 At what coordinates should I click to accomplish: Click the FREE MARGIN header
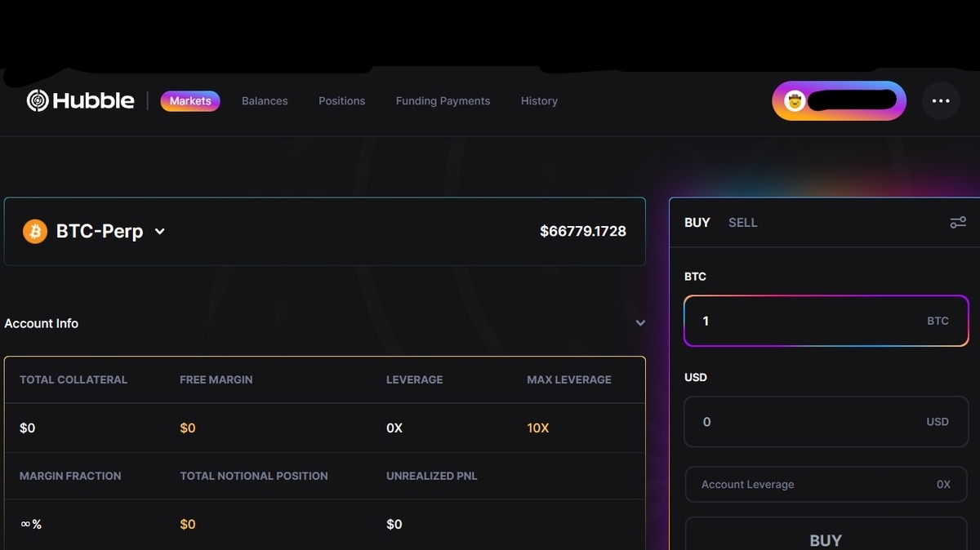pyautogui.click(x=216, y=379)
